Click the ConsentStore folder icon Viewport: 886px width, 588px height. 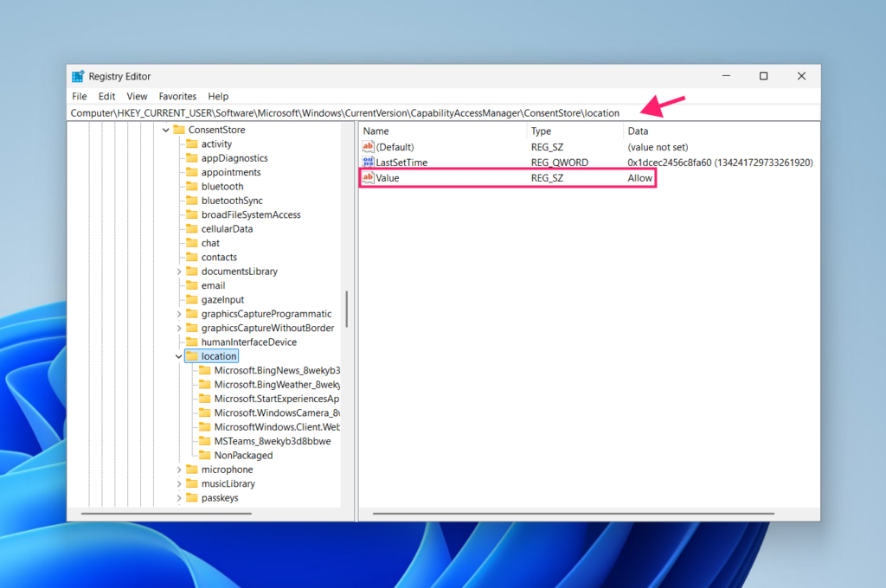179,130
